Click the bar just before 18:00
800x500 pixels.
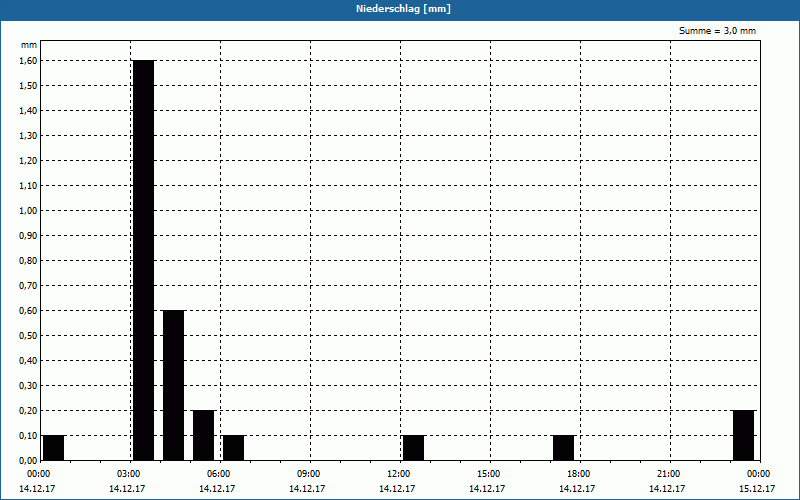(563, 448)
